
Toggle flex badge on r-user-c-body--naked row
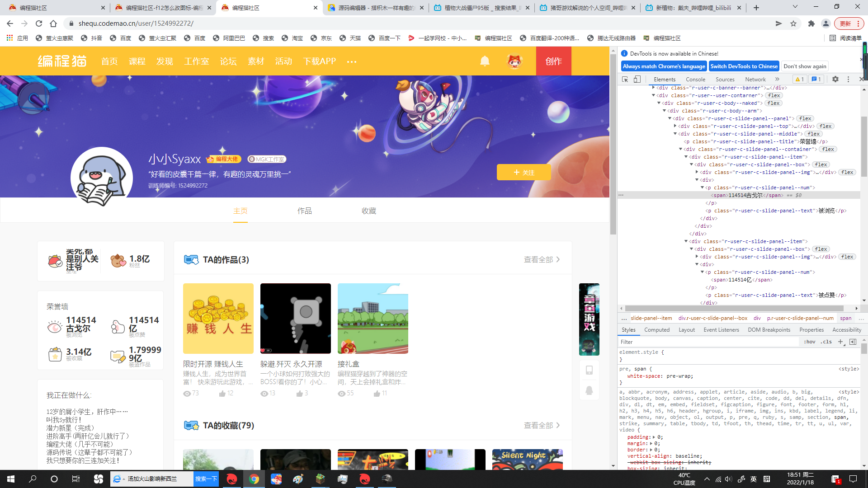774,103
